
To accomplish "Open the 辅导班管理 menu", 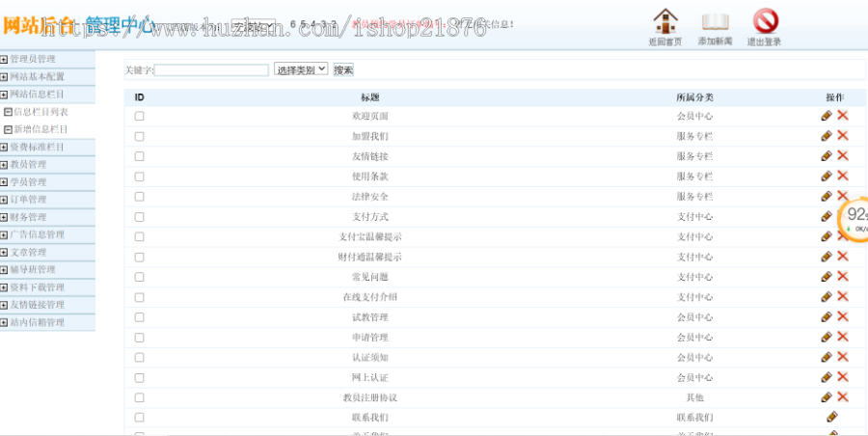I will 33,270.
